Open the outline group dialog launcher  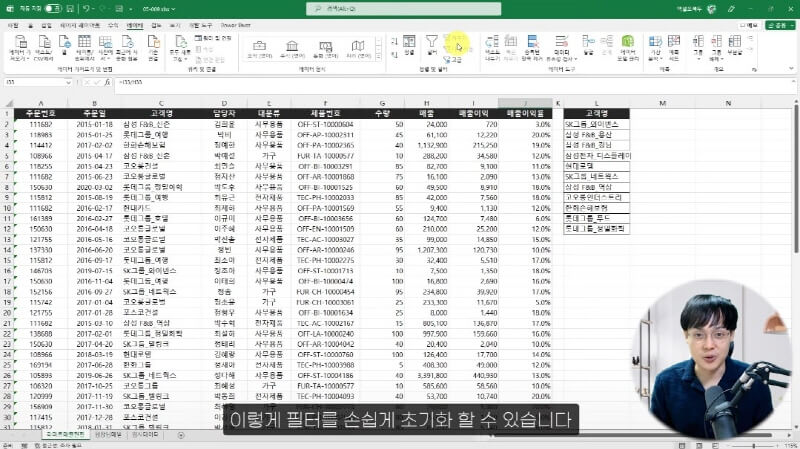(x=754, y=69)
